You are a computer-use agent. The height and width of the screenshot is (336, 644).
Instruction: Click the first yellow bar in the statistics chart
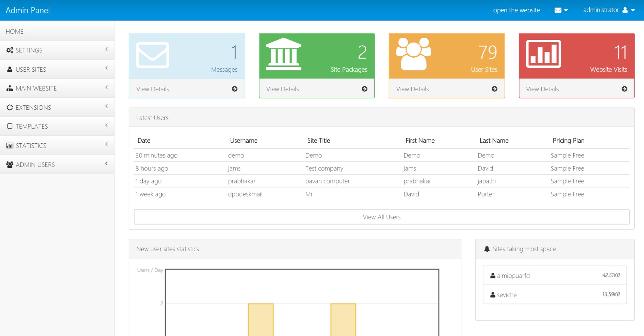261,320
